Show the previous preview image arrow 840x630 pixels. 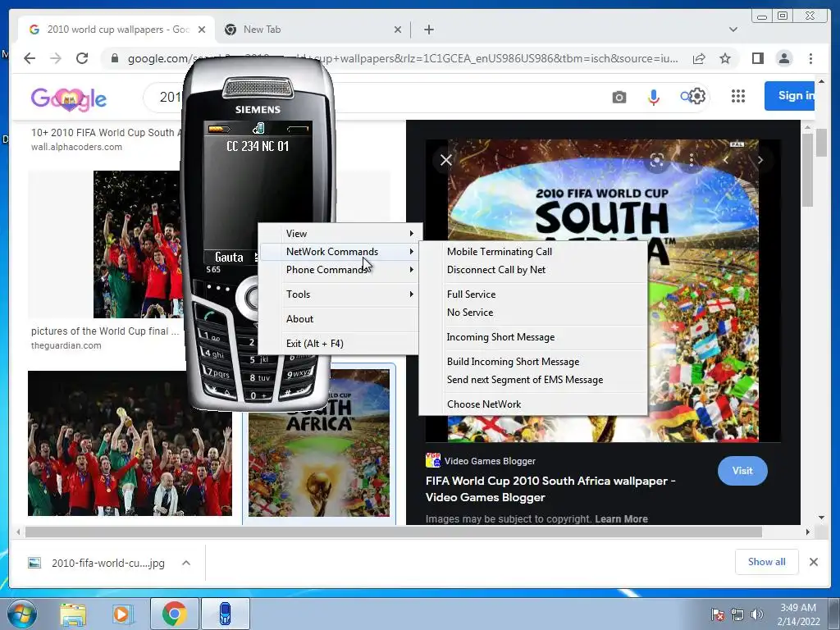pos(726,160)
